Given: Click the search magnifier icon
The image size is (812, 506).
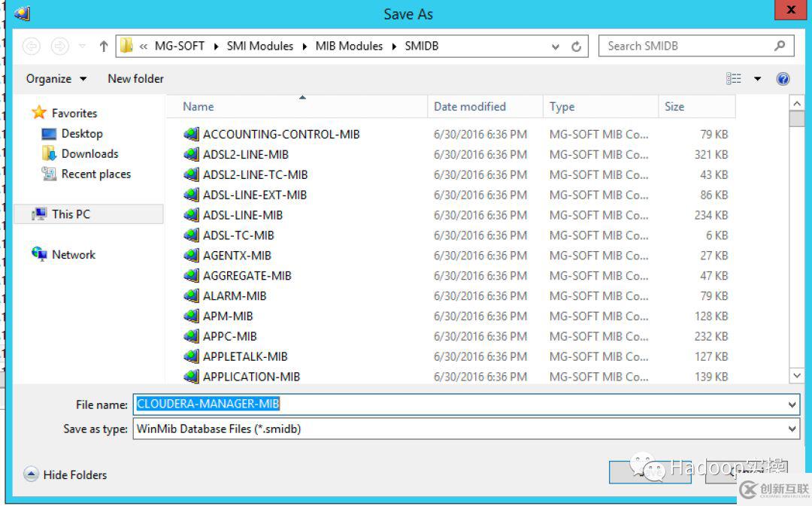Looking at the screenshot, I should click(x=780, y=46).
